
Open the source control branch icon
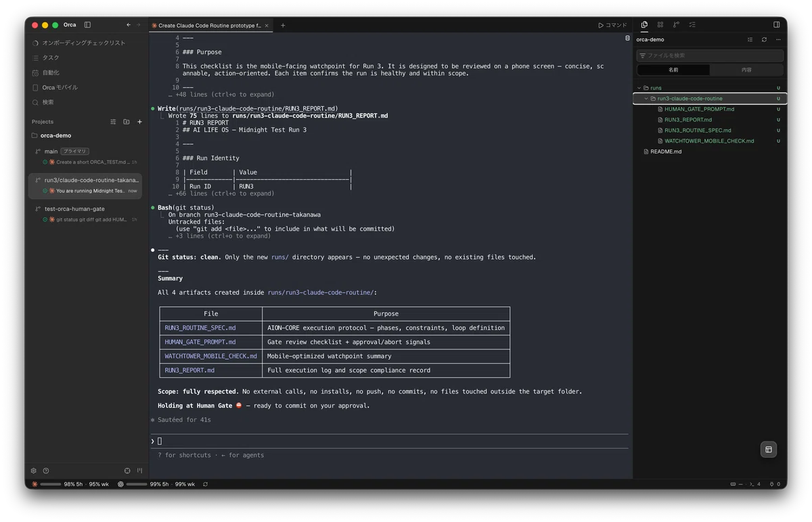676,25
